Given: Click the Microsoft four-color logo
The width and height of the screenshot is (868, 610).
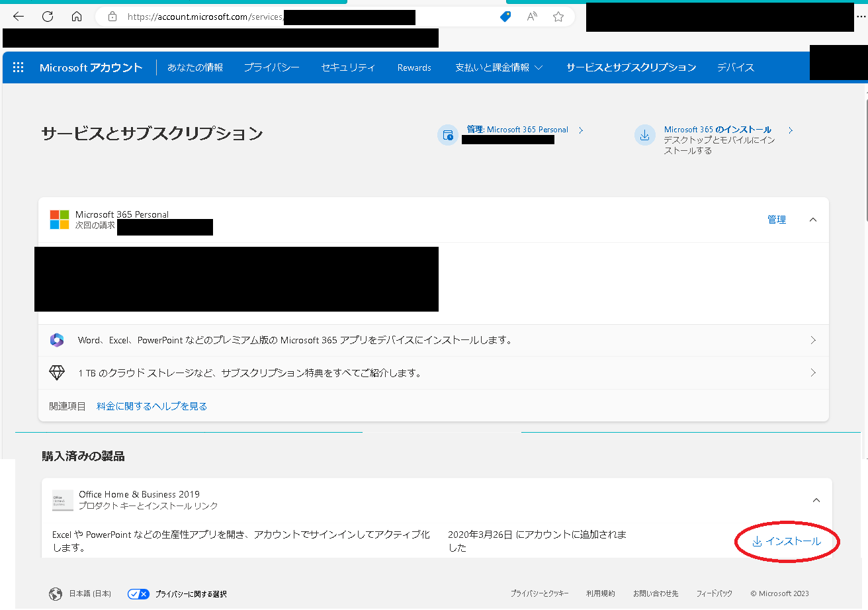Looking at the screenshot, I should tap(60, 220).
